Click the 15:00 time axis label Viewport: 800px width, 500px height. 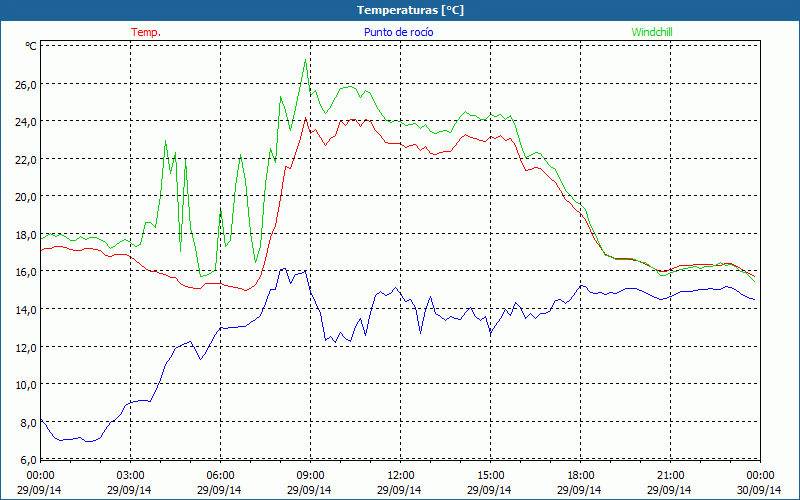point(491,476)
